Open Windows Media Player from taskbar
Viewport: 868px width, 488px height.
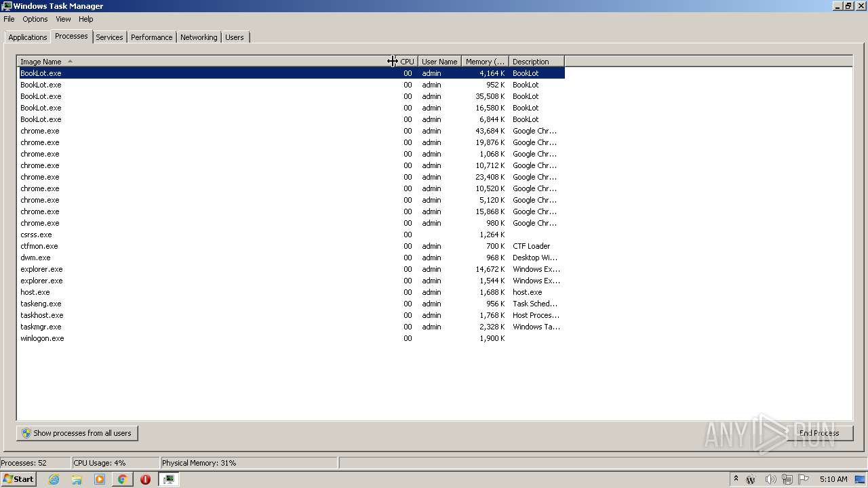click(x=100, y=479)
